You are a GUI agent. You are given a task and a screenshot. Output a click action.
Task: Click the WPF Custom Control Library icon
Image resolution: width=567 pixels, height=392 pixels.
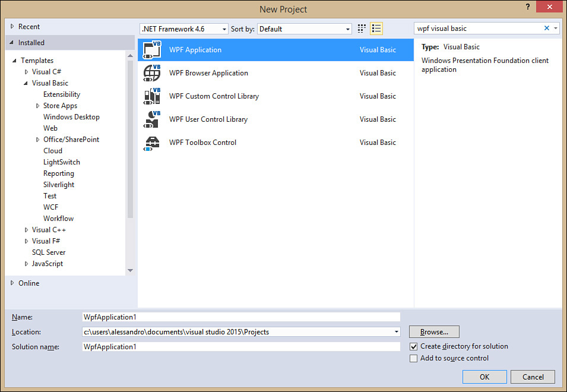click(152, 96)
